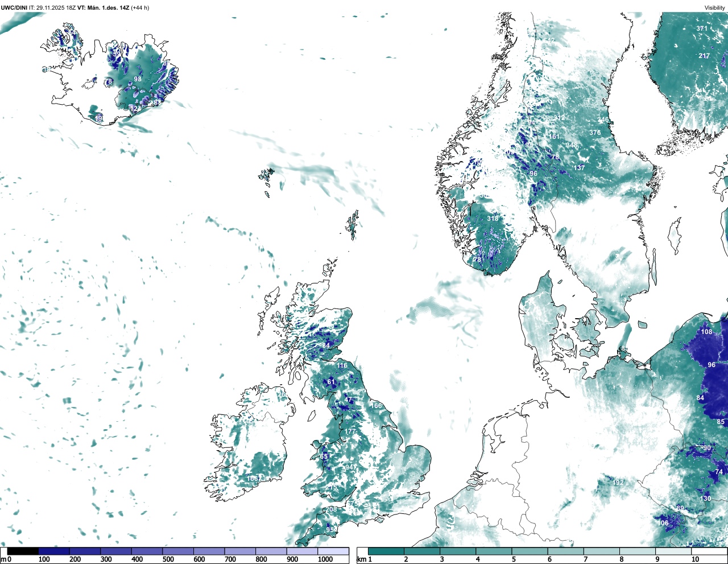The width and height of the screenshot is (728, 564).
Task: Click the black 0–100 m legend swatch
Action: click(23, 551)
